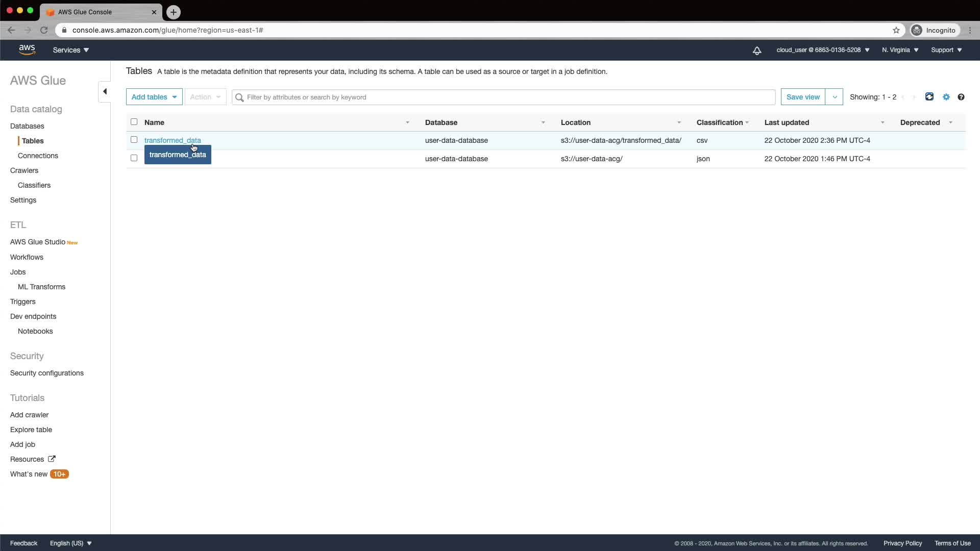
Task: Open table settings gear icon
Action: pos(946,97)
